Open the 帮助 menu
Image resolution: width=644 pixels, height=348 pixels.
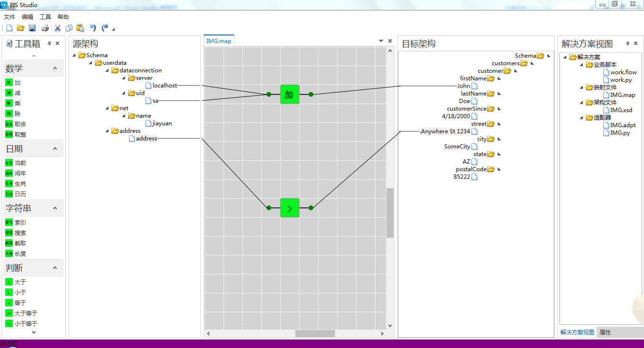63,17
